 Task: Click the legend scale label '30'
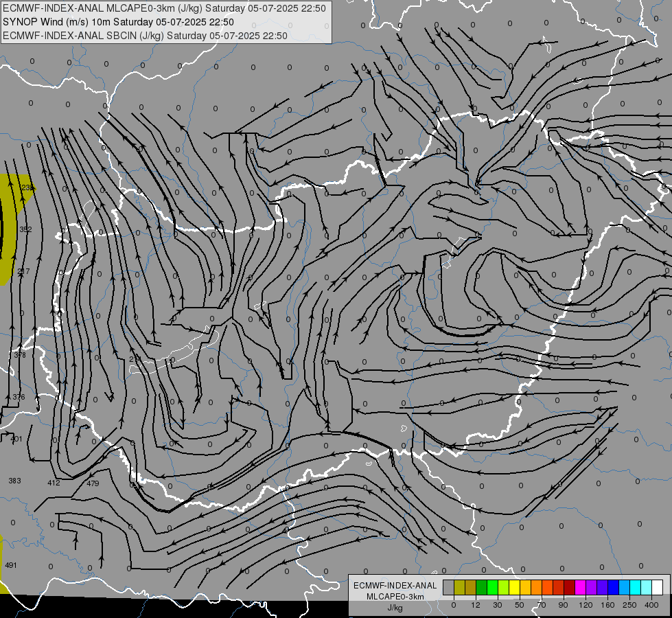pos(497,605)
